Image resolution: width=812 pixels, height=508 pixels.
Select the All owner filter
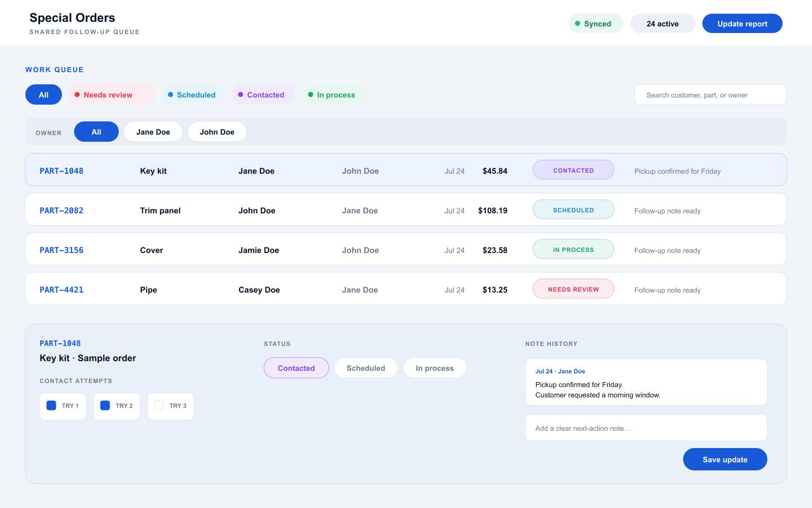click(x=96, y=132)
